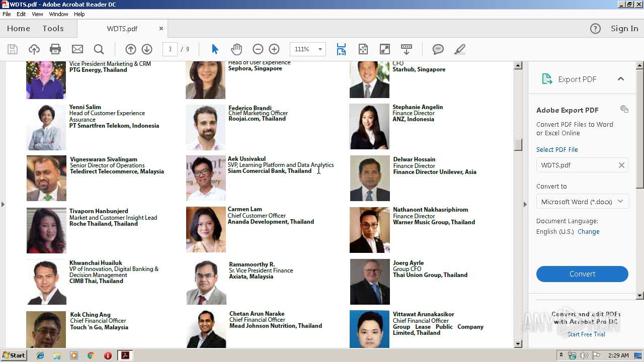This screenshot has width=644, height=362.
Task: Zoom in with the plus button
Action: [x=274, y=49]
